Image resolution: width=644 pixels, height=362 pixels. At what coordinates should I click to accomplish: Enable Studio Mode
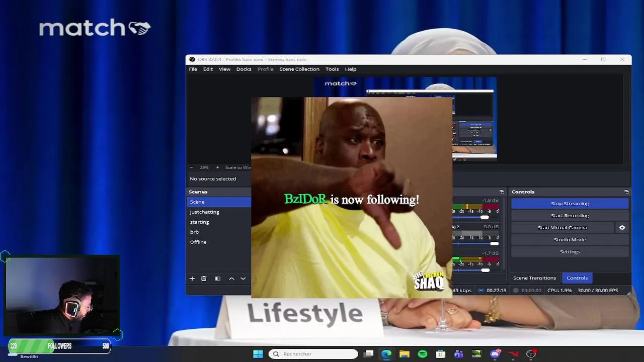tap(570, 240)
